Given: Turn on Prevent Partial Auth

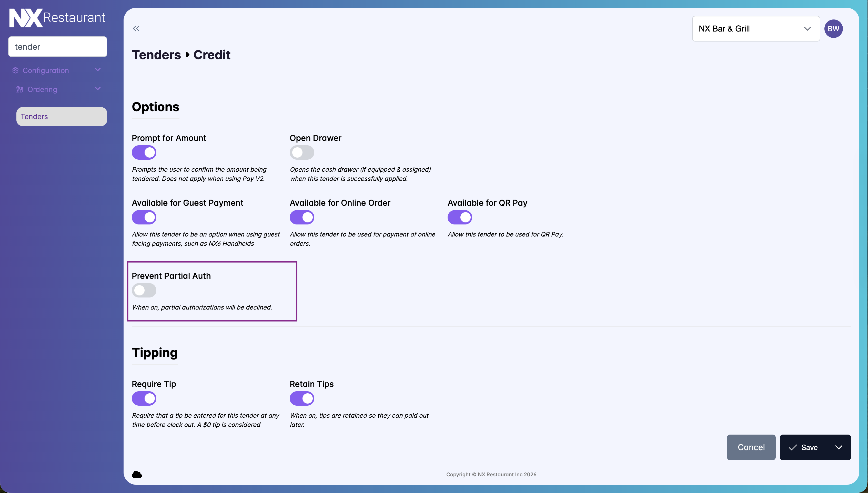Looking at the screenshot, I should [144, 290].
